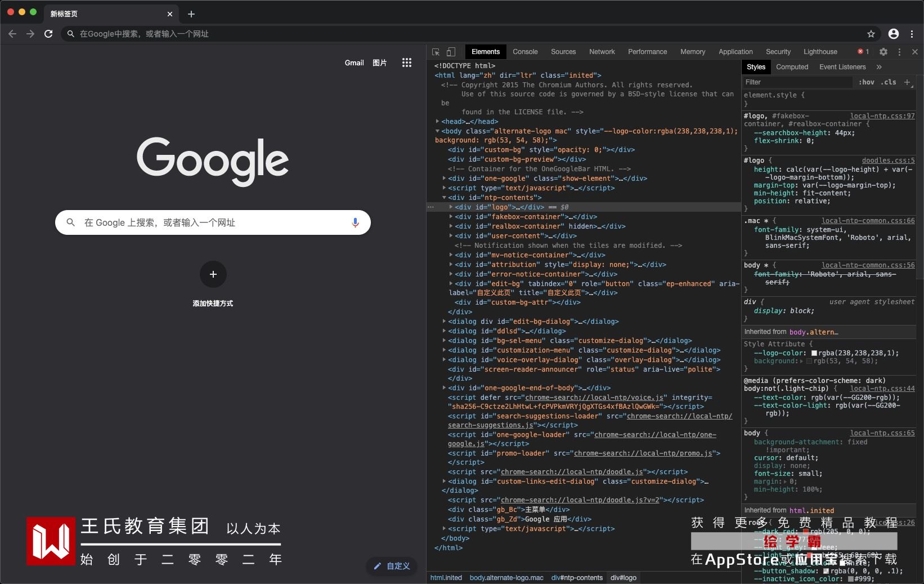Image resolution: width=924 pixels, height=584 pixels.
Task: Select the Styles pane tab
Action: pos(756,67)
